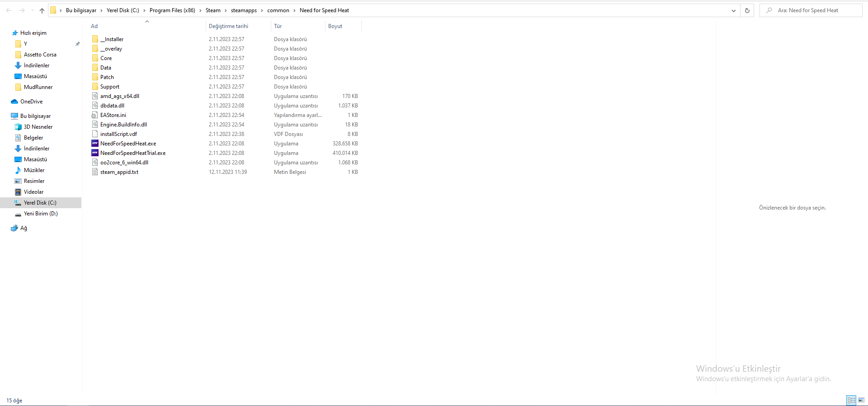Viewport: 868px width, 406px height.
Task: Expand chevron after common breadcrumb
Action: pyautogui.click(x=294, y=10)
